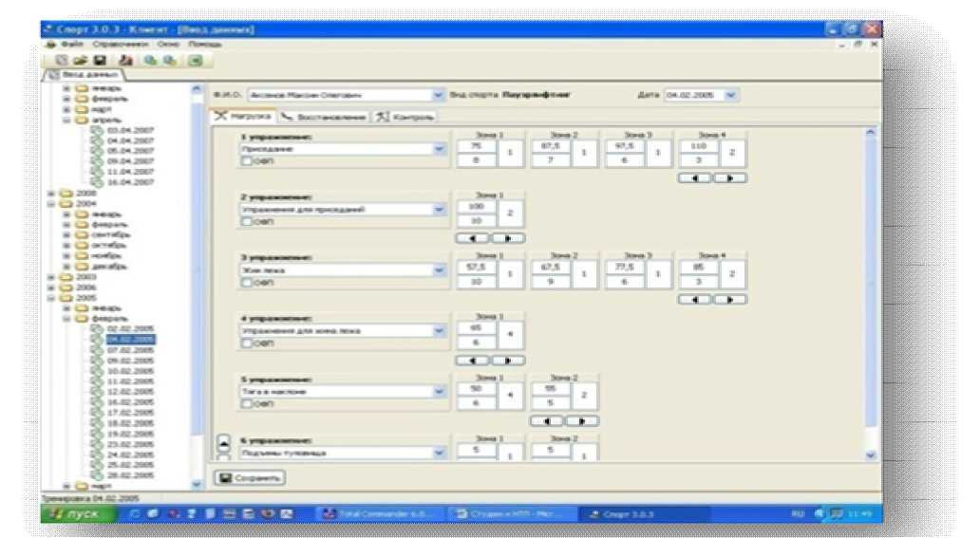Click exercise 5 next zone arrow button
Image resolution: width=980 pixels, height=538 pixels.
pyautogui.click(x=582, y=421)
